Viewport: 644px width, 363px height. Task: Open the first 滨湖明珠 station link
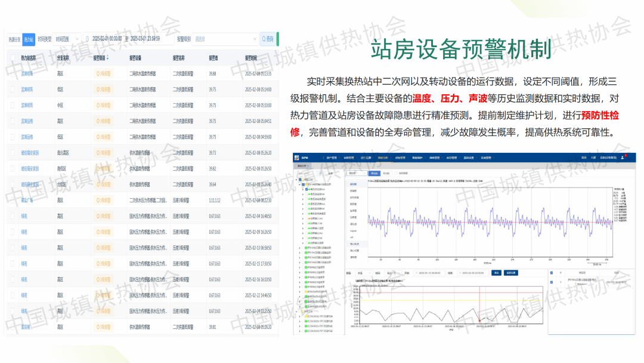[x=27, y=74]
